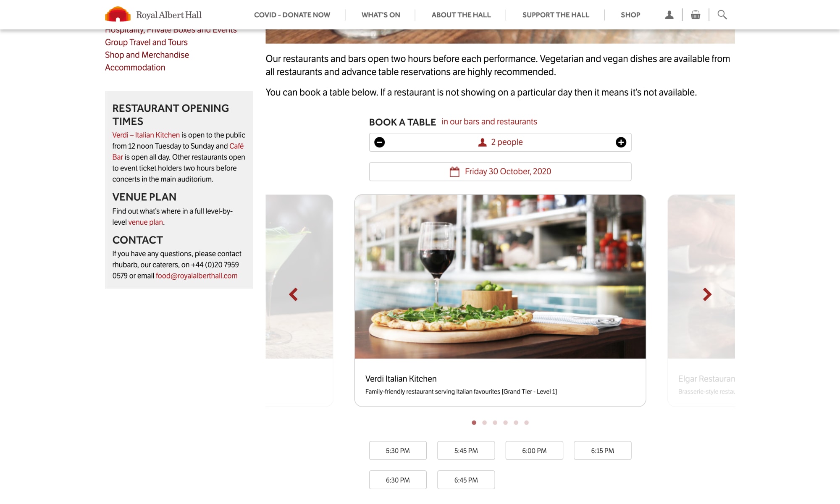Screen dimensions: 840x504
Task: Open the Support the Hall menu
Action: (x=556, y=15)
